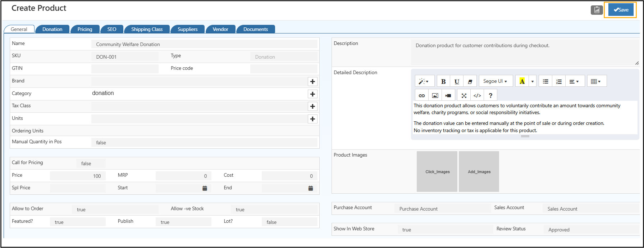Toggle the Call for Pricing value
The width and height of the screenshot is (644, 248).
tap(91, 163)
